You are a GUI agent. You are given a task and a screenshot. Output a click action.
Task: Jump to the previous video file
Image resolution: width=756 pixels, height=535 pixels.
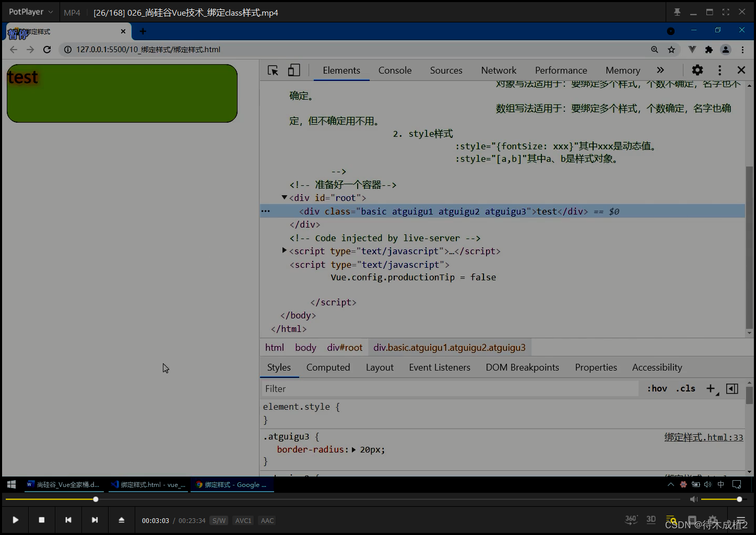[68, 520]
